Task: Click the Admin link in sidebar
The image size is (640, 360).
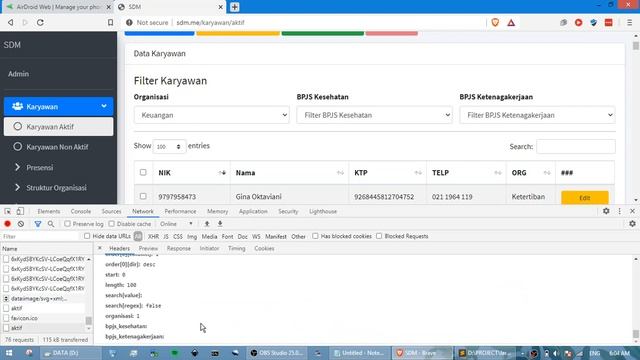Action: 18,74
